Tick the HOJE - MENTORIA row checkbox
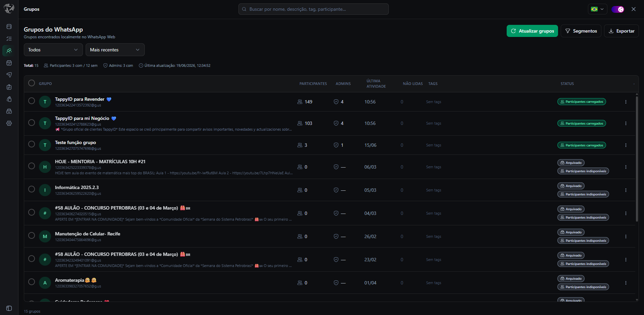The image size is (644, 315). [x=32, y=166]
